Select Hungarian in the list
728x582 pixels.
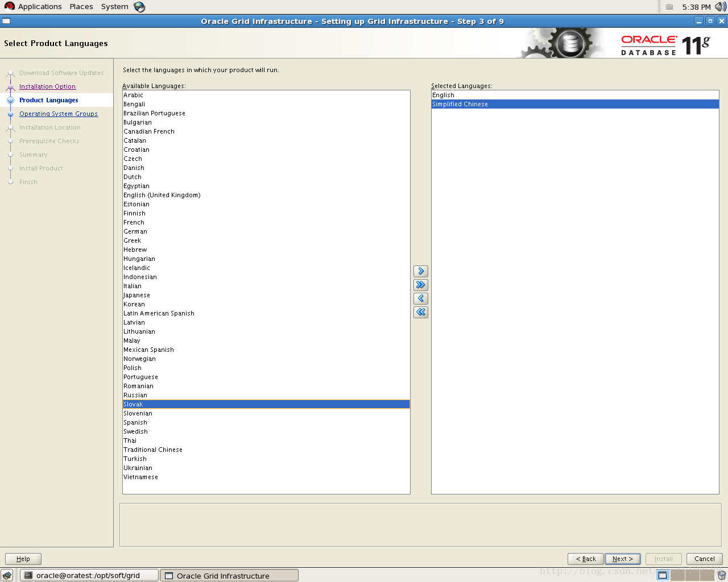point(266,259)
